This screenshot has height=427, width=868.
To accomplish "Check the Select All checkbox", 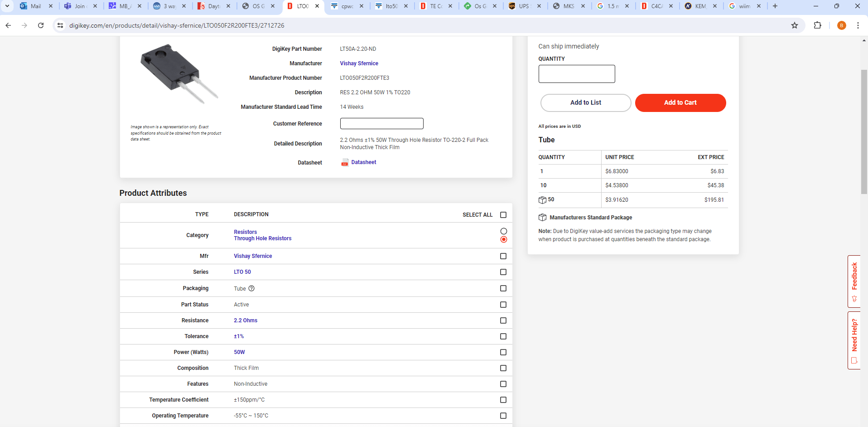I will [x=503, y=215].
